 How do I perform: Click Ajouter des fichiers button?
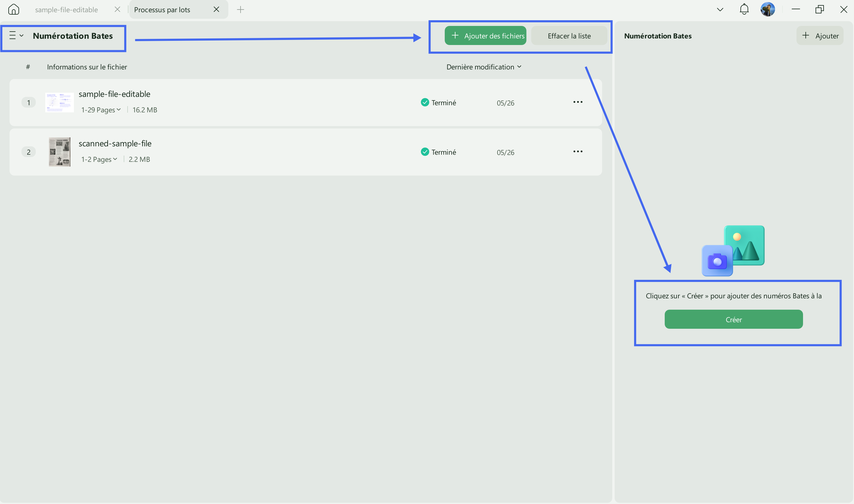point(485,36)
